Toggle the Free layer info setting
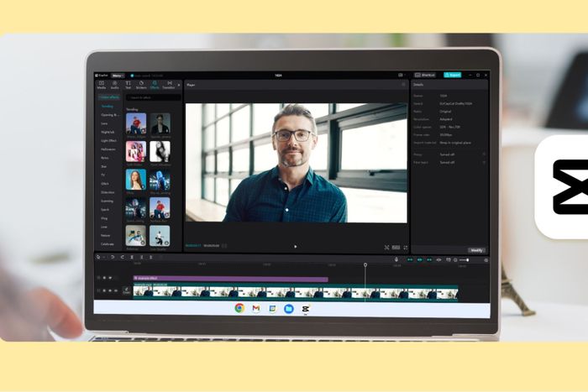The width and height of the screenshot is (588, 392). [483, 162]
